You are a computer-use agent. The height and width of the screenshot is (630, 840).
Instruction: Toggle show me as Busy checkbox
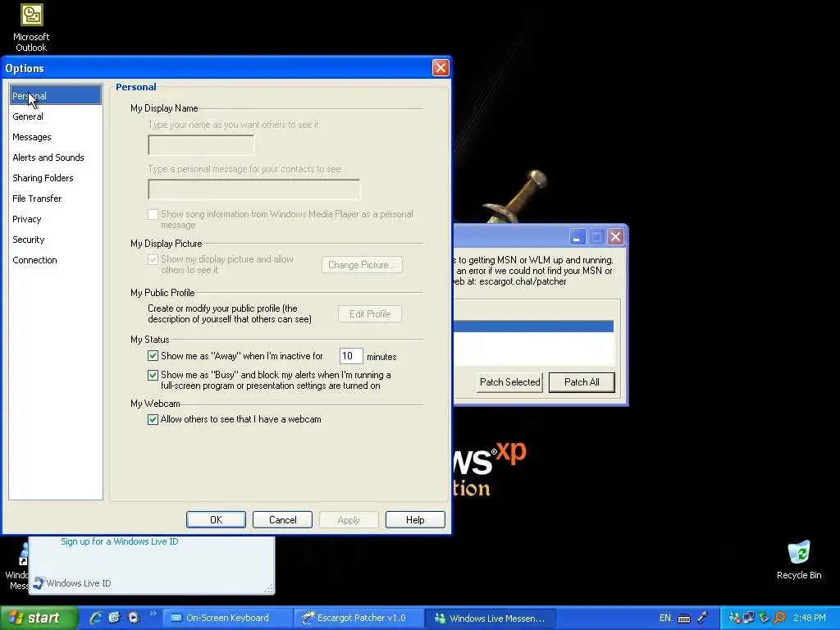point(153,375)
